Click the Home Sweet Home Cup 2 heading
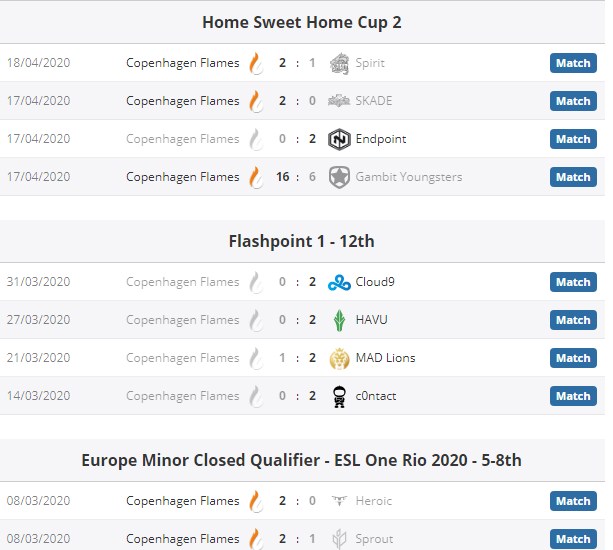 point(302,22)
